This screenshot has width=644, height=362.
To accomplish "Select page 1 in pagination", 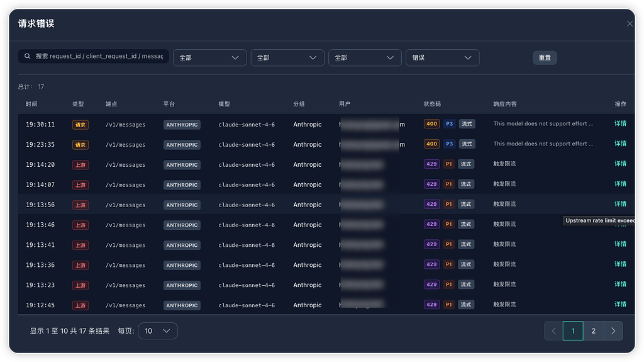I will (573, 331).
